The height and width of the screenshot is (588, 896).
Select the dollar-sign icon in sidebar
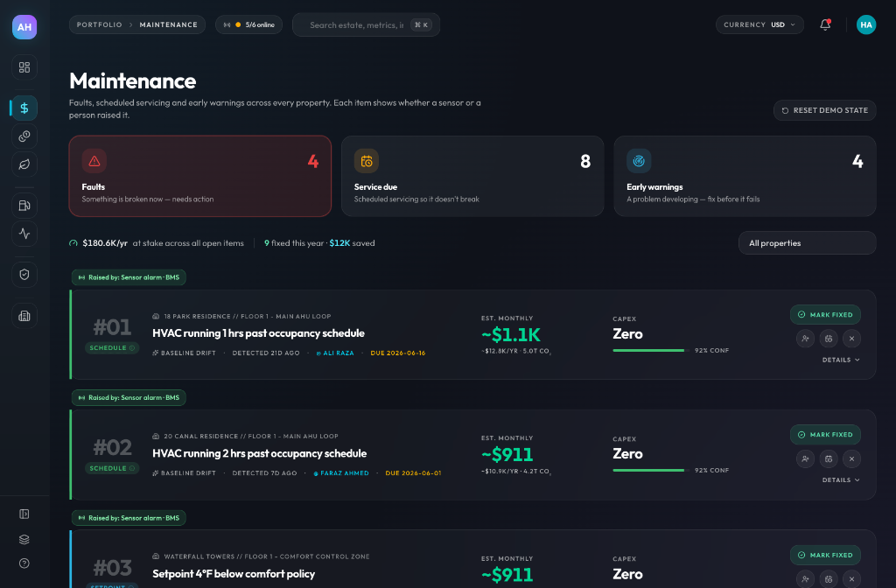pyautogui.click(x=24, y=108)
